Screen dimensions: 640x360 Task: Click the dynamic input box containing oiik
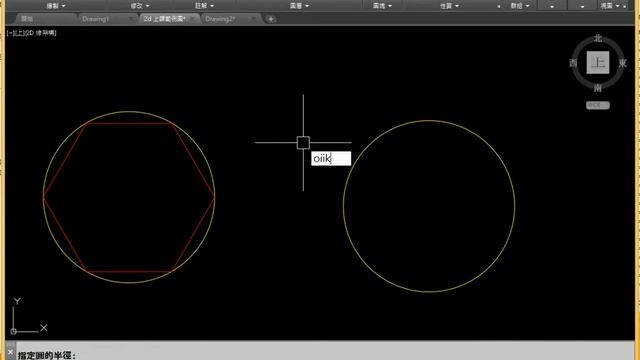click(331, 158)
